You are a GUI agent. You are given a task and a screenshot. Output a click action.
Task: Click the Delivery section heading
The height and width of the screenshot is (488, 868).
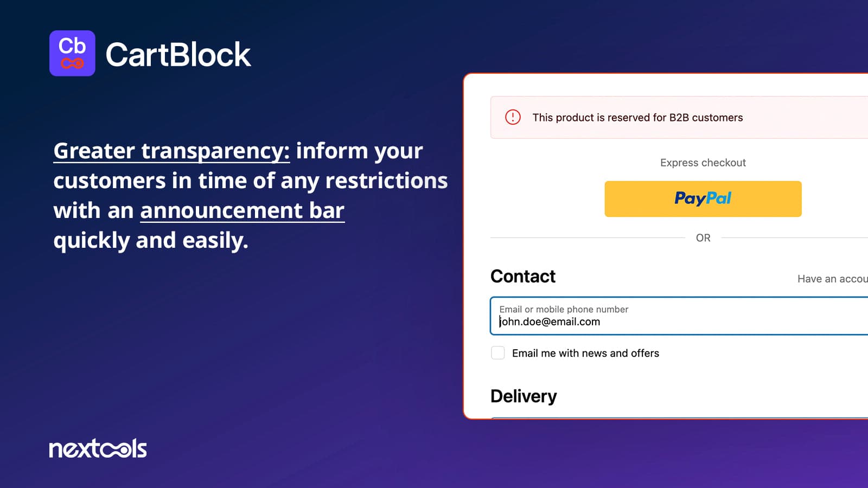coord(524,396)
